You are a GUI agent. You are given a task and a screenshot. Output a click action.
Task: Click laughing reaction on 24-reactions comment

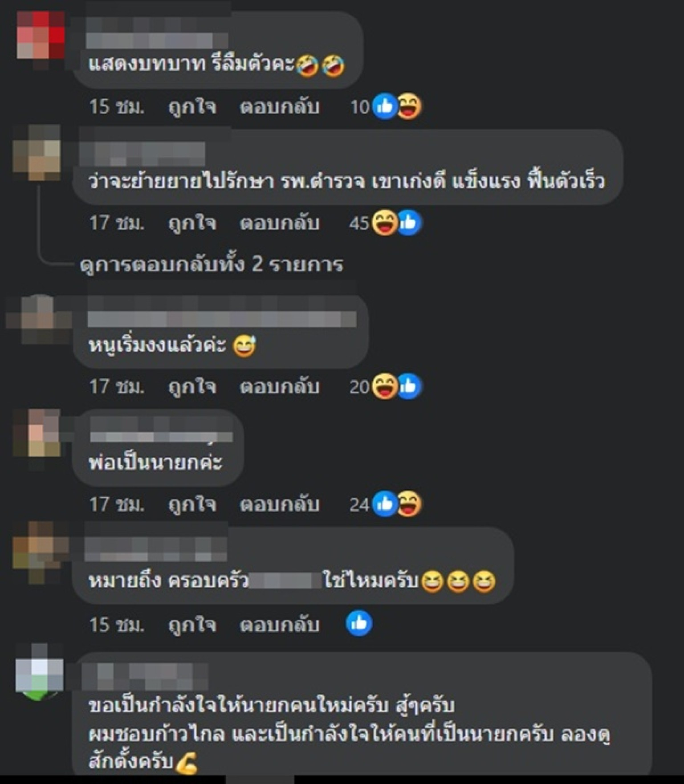(x=409, y=504)
